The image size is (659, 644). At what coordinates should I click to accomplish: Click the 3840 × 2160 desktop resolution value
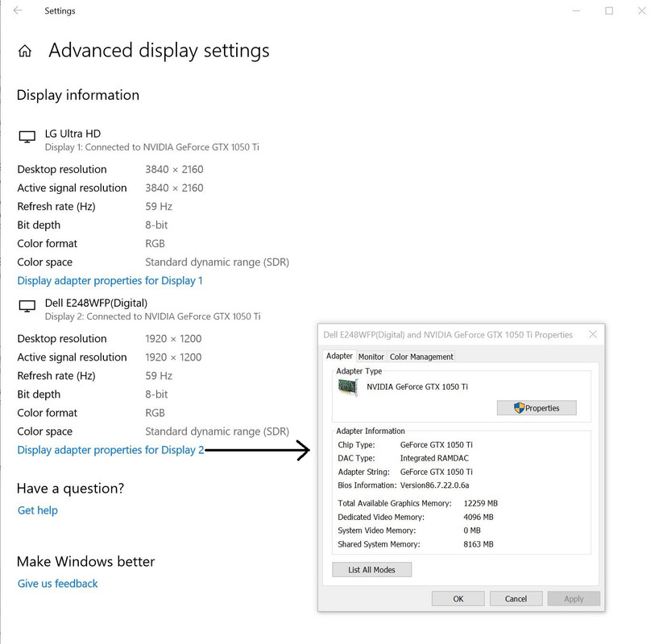pos(174,169)
